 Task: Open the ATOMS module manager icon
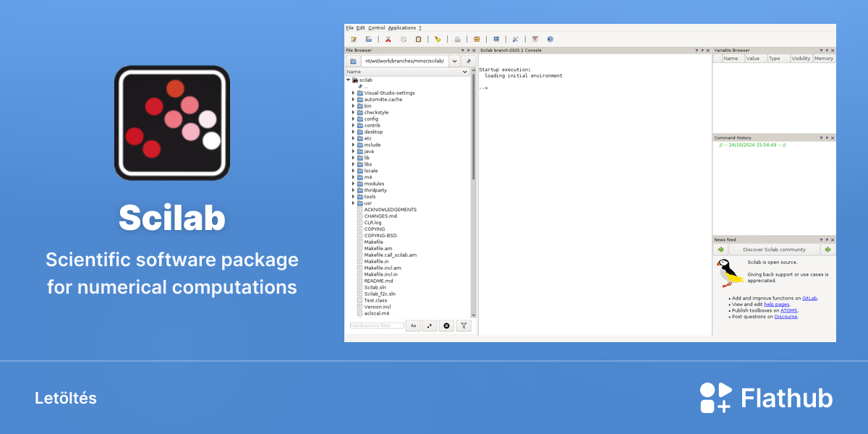477,39
